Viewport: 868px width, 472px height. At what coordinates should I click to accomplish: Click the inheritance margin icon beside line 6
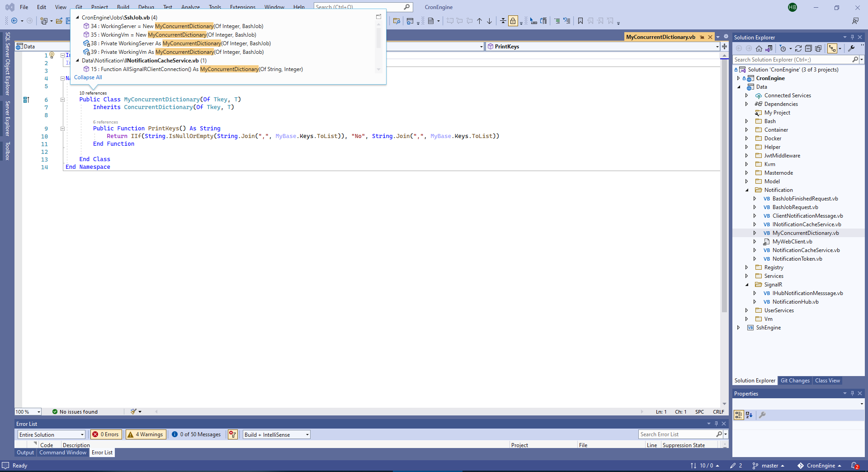coord(26,100)
